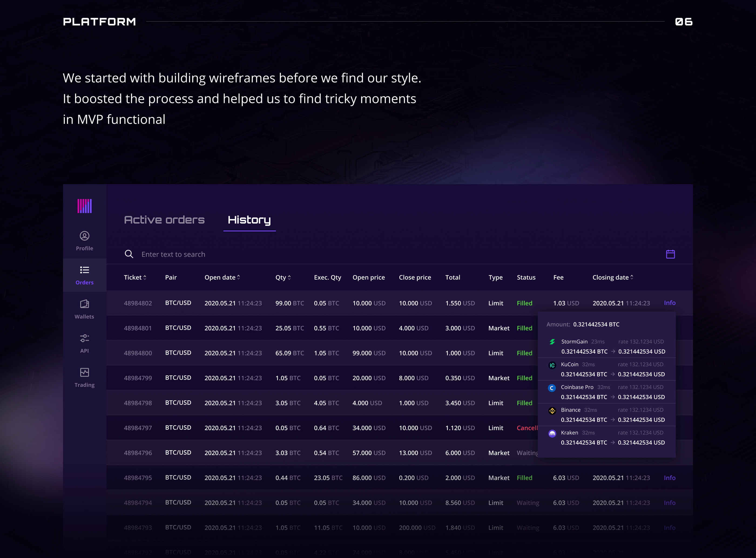Image resolution: width=756 pixels, height=558 pixels.
Task: Click the search magnifier icon
Action: tap(129, 254)
